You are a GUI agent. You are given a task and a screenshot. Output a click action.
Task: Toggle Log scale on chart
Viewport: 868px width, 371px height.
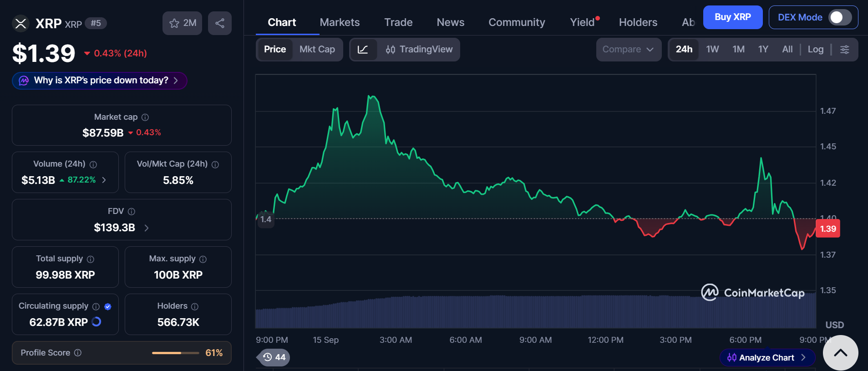point(816,49)
